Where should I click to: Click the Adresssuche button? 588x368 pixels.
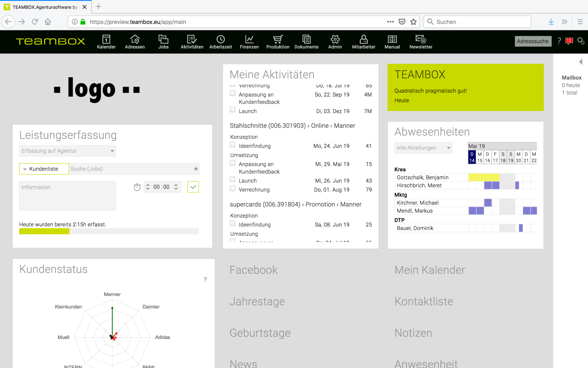[x=533, y=41]
